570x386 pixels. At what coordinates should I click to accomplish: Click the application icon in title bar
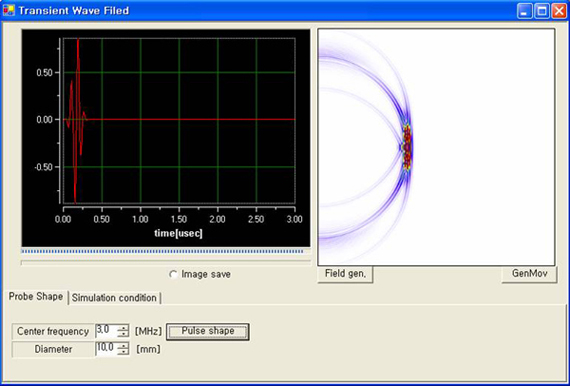pos(9,11)
